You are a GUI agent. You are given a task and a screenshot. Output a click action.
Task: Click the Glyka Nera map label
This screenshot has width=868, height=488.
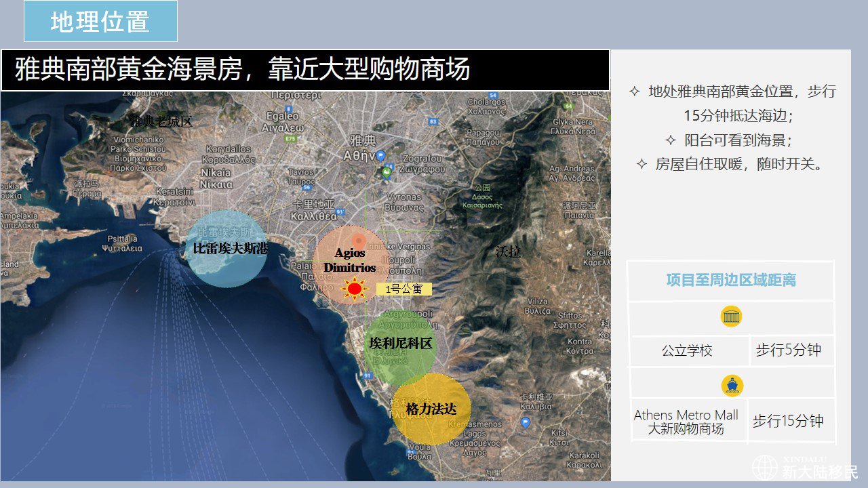point(574,127)
